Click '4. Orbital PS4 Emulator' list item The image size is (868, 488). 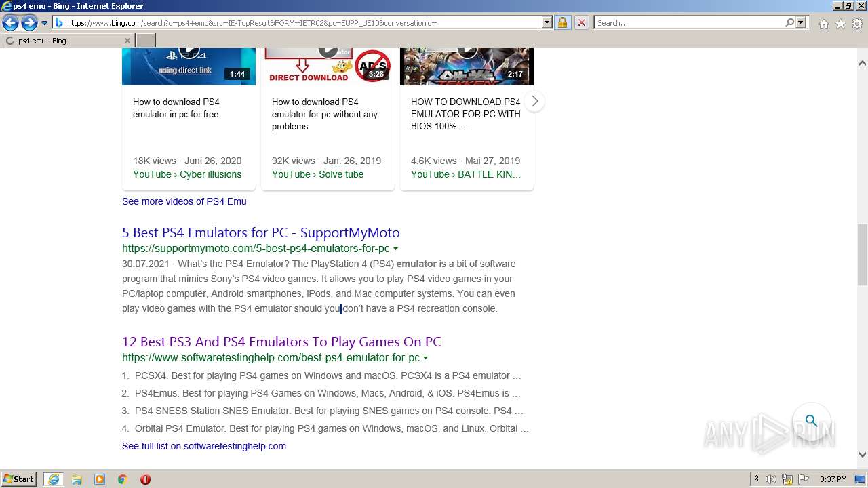(x=325, y=428)
